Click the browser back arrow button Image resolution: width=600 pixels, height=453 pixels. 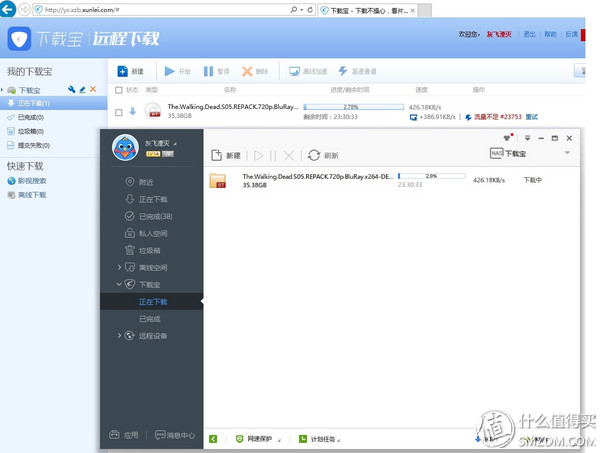[x=8, y=9]
